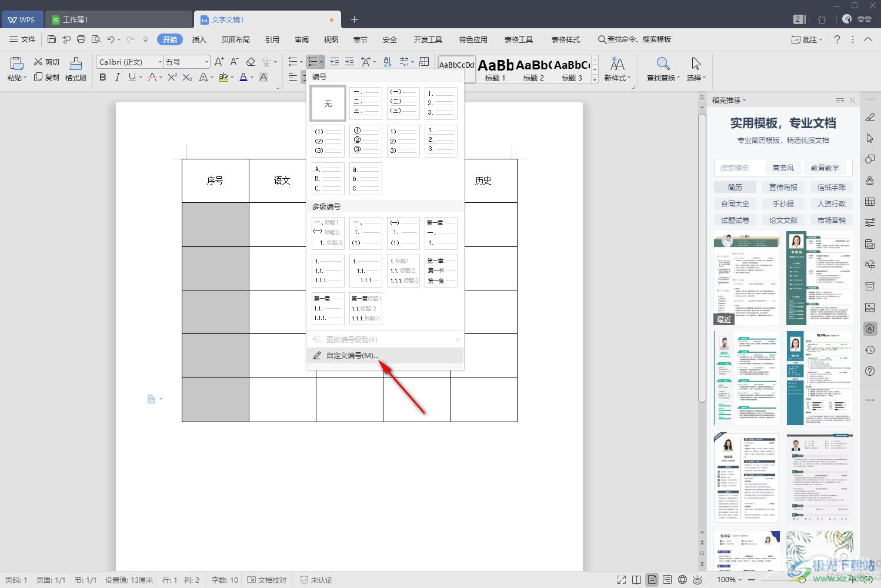This screenshot has width=881, height=588.
Task: Click the Help question mark icon
Action: (x=837, y=39)
